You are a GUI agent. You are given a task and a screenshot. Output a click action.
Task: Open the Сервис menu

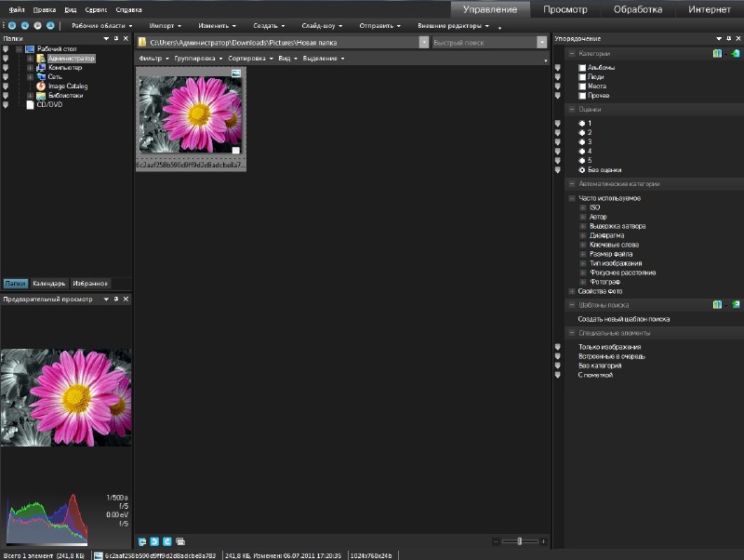96,9
